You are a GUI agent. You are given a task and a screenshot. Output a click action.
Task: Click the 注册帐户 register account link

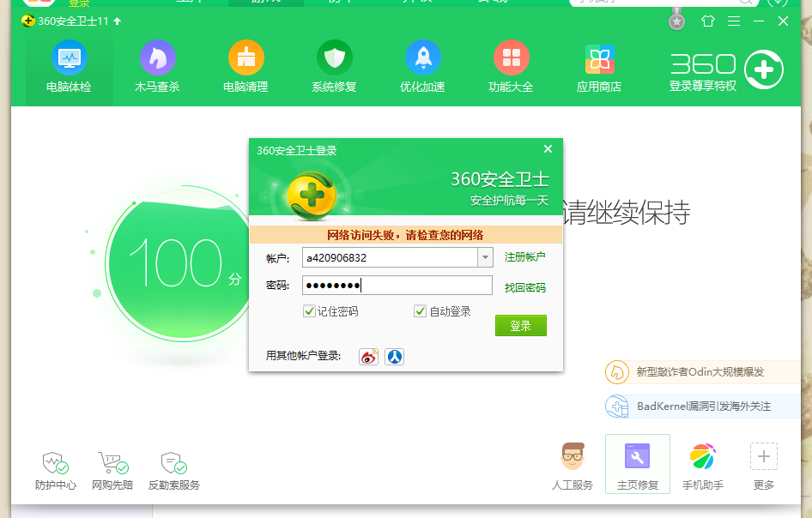pyautogui.click(x=524, y=256)
